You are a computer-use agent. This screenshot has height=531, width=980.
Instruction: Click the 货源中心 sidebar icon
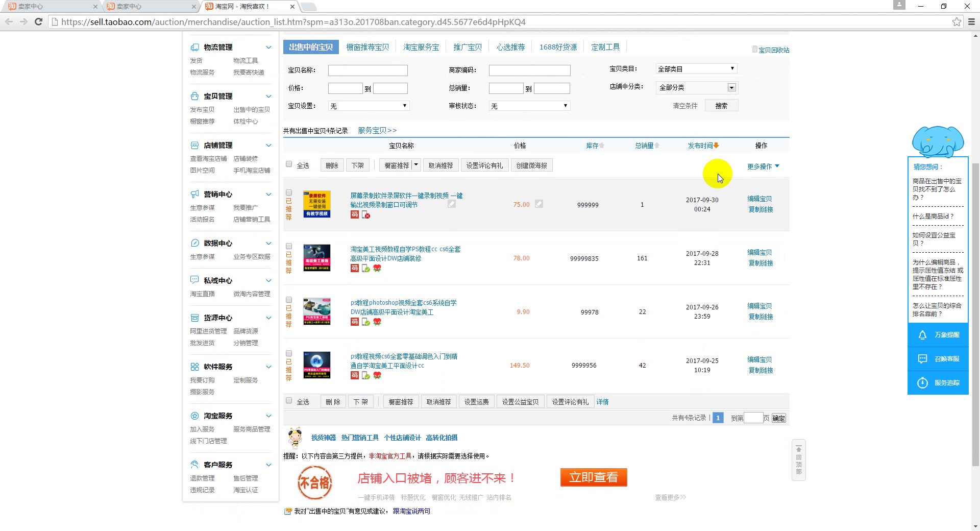tap(194, 318)
